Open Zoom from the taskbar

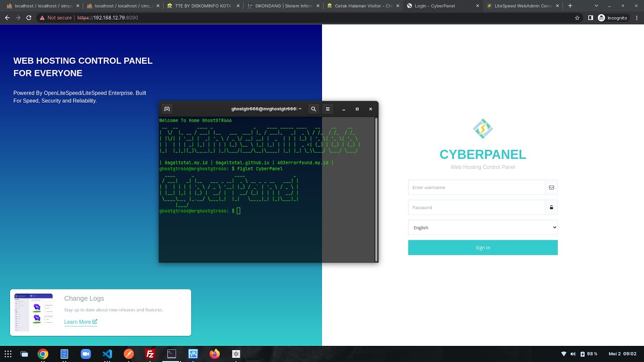86,354
